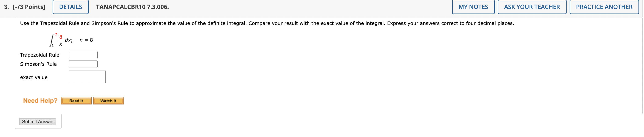Click the exact value label text
The image size is (644, 137).
tap(34, 77)
